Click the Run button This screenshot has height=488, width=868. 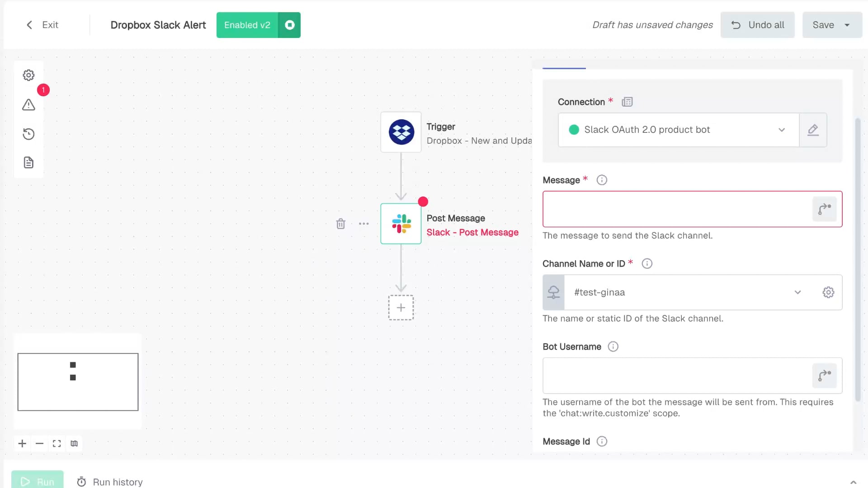tap(38, 480)
